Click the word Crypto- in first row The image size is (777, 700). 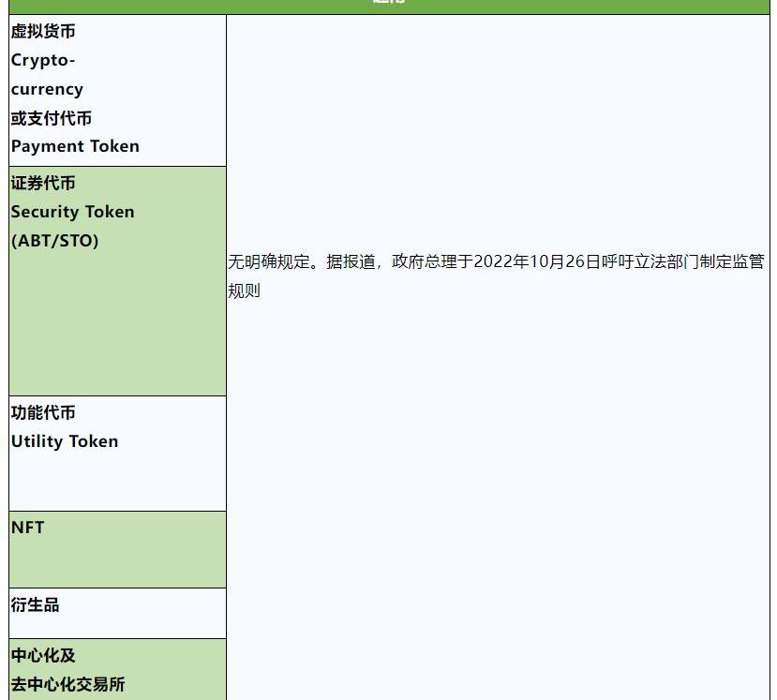43,61
